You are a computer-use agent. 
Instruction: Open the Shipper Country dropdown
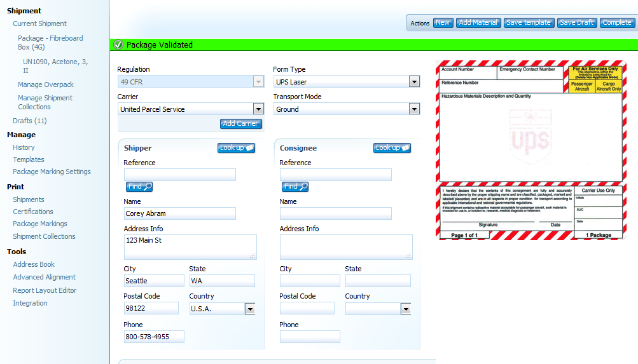click(250, 309)
